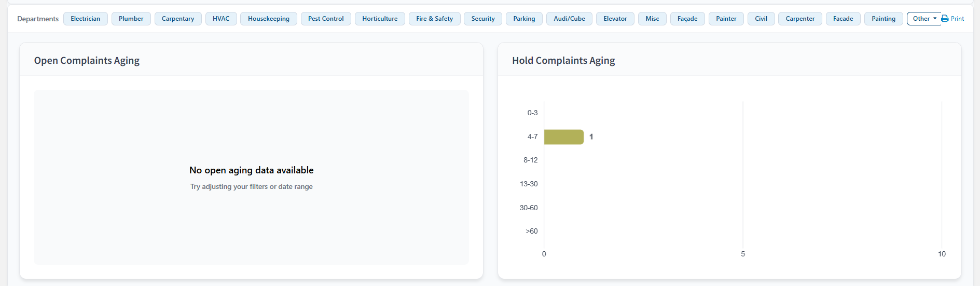Pick the Misc department chip
Screen dimensions: 980x286
point(652,19)
